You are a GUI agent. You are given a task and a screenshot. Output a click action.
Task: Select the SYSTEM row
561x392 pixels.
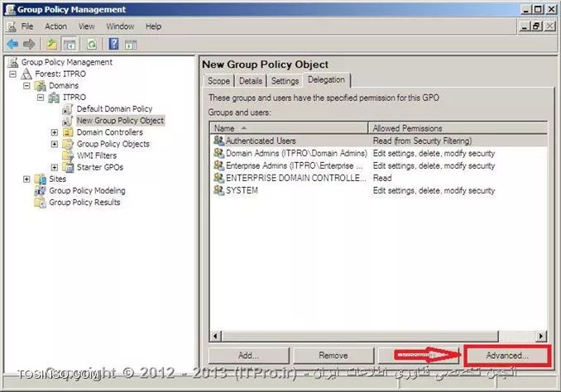(x=378, y=190)
